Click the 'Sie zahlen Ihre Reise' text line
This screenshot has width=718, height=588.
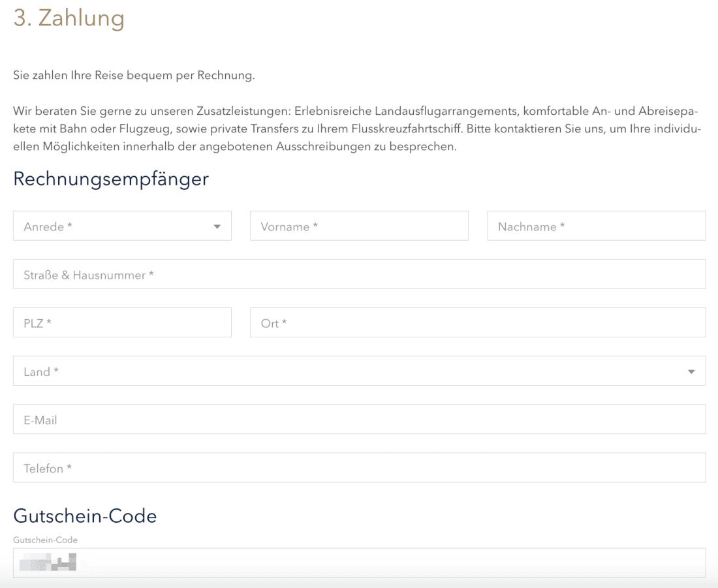coord(134,75)
